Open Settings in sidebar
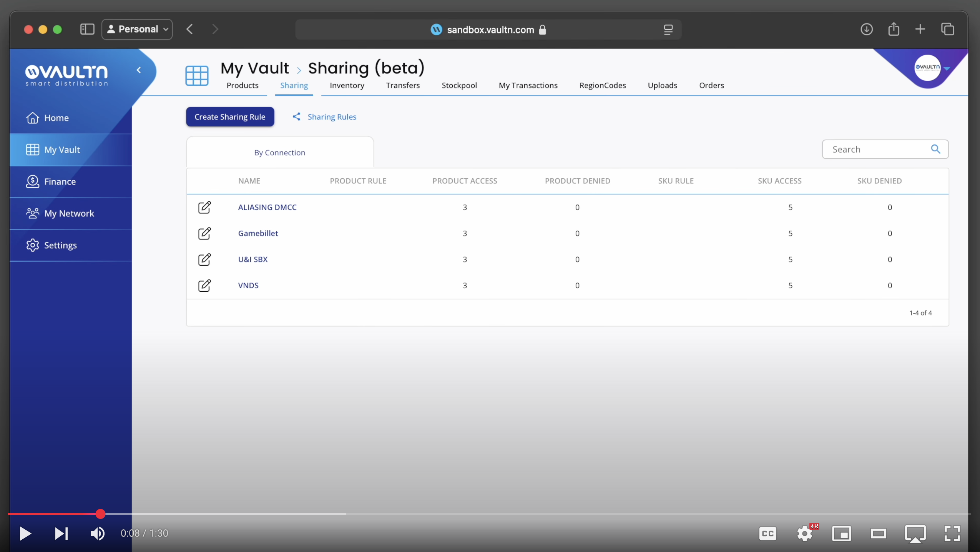Screen dimensions: 980x552 coord(71,245)
